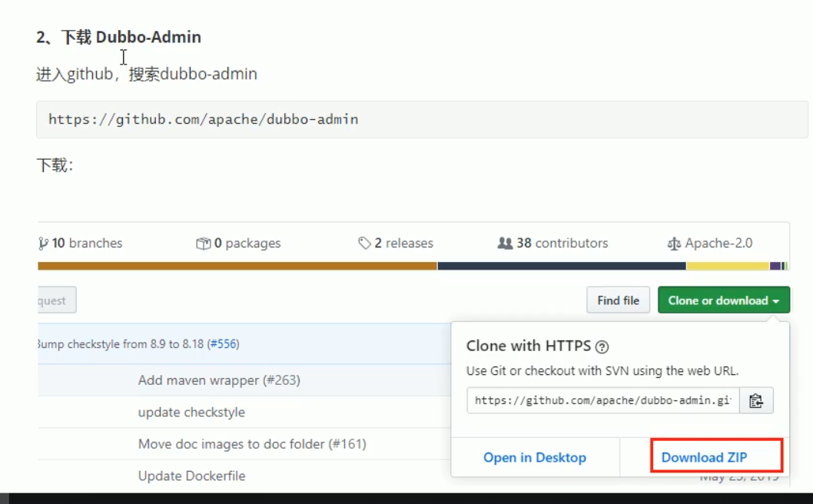Click the clone URL input field

[603, 400]
